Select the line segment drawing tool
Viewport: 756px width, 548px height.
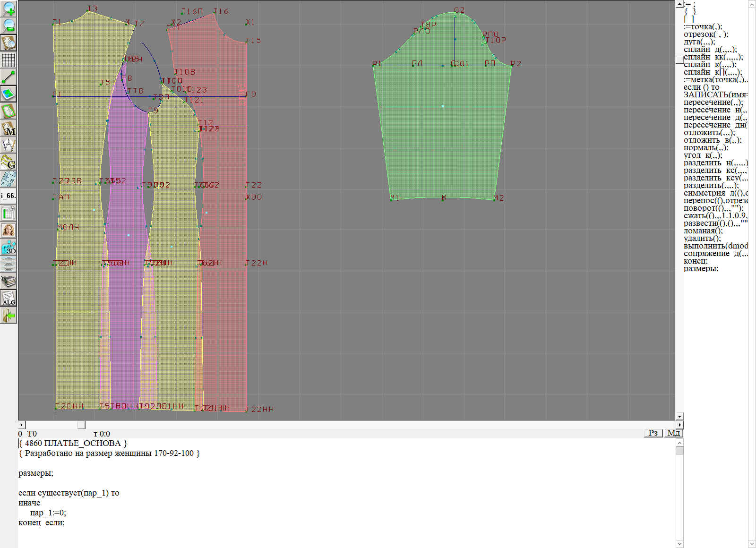coord(9,77)
